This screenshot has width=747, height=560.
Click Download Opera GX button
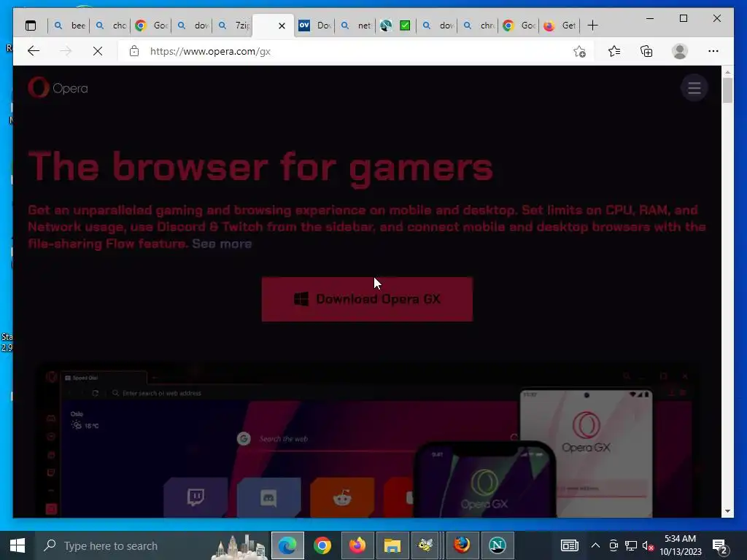click(367, 299)
